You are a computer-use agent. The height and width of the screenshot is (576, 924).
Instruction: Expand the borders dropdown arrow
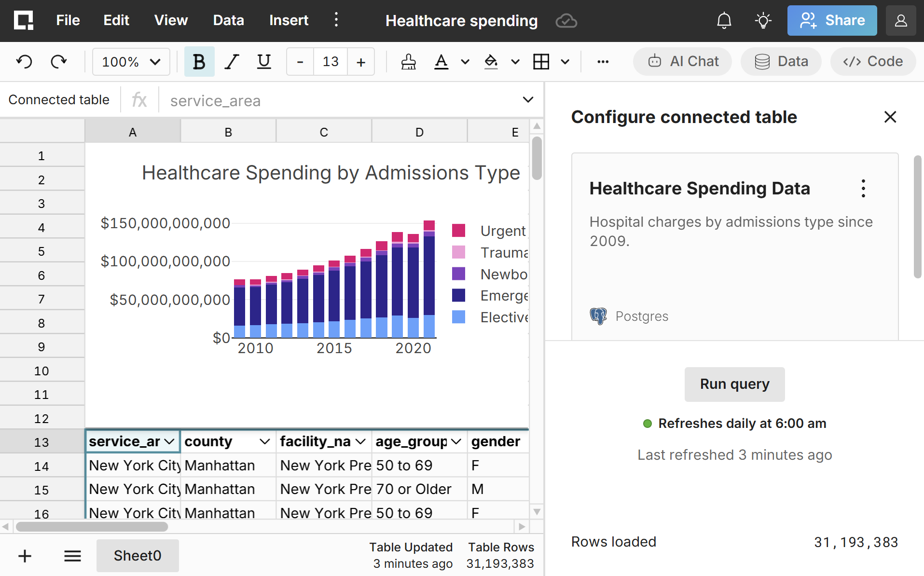tap(565, 62)
